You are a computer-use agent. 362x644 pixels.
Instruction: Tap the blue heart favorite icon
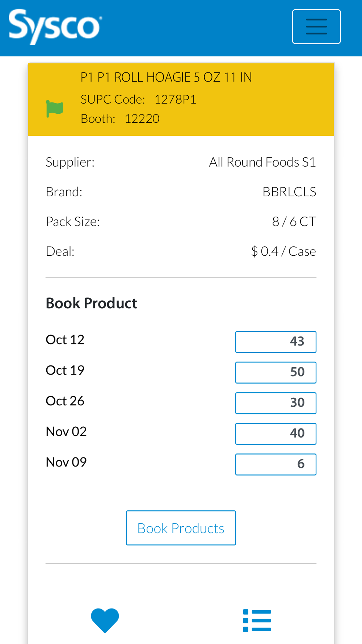pyautogui.click(x=105, y=620)
